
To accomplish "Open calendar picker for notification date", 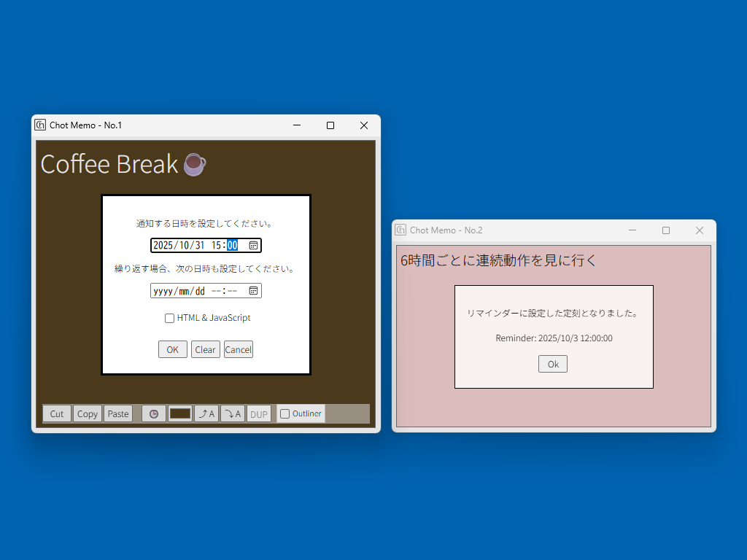I will pyautogui.click(x=253, y=246).
